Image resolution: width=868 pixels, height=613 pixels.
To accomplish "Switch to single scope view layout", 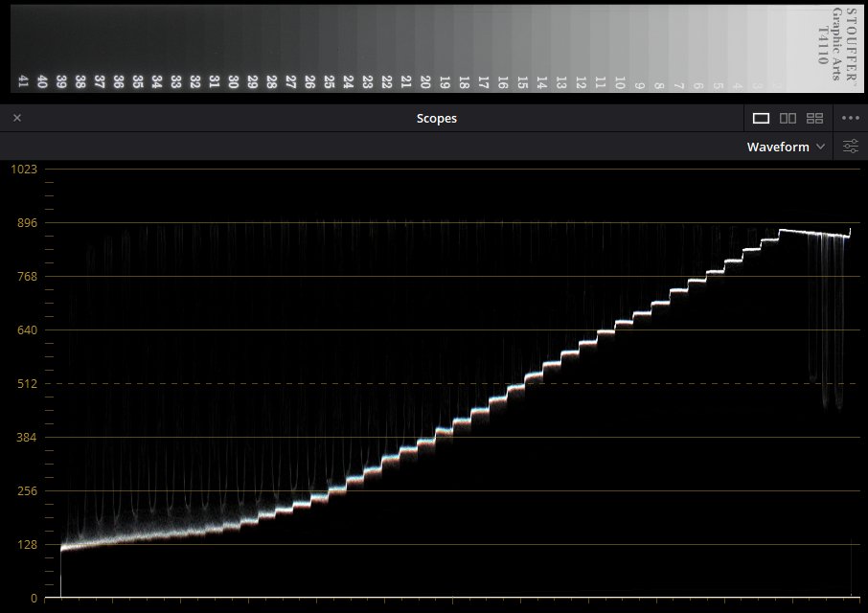I will click(761, 118).
